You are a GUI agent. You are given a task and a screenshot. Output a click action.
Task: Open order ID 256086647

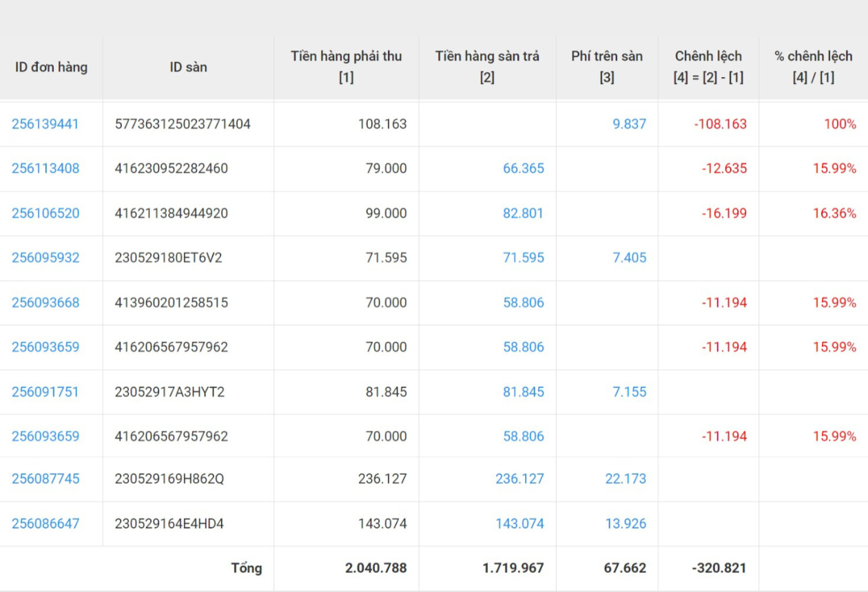click(x=45, y=524)
